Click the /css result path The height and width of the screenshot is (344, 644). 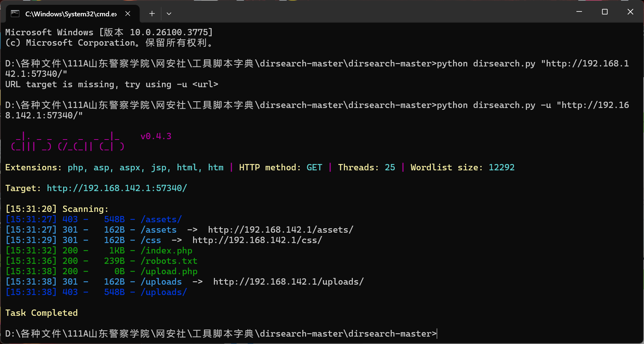151,240
